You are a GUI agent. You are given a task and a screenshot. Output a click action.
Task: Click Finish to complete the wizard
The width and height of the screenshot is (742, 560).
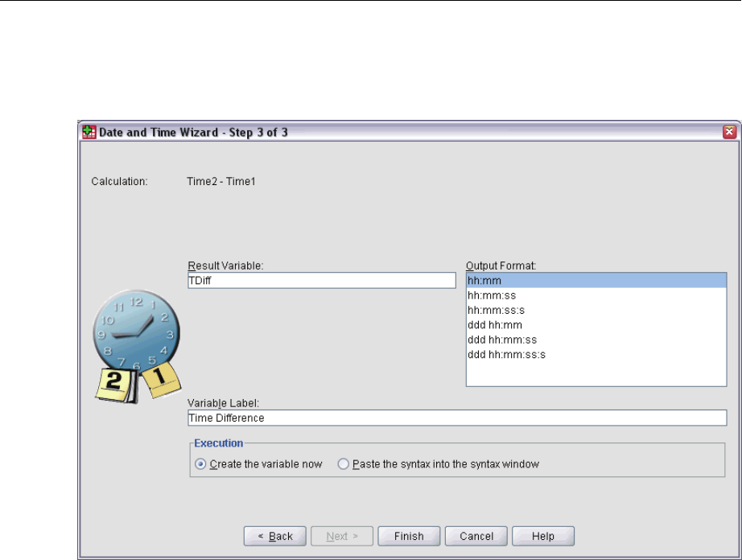click(409, 536)
